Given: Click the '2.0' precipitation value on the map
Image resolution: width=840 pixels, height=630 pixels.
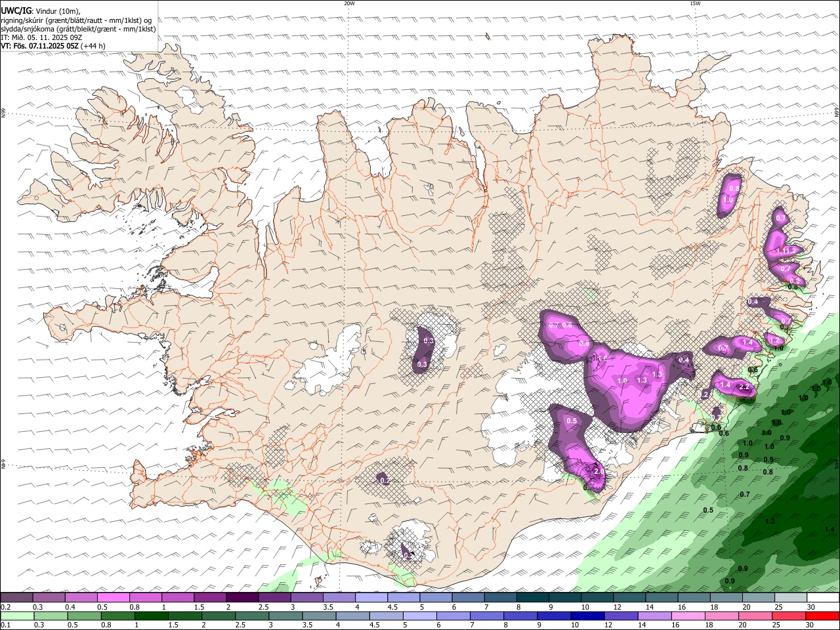Looking at the screenshot, I should [x=598, y=472].
